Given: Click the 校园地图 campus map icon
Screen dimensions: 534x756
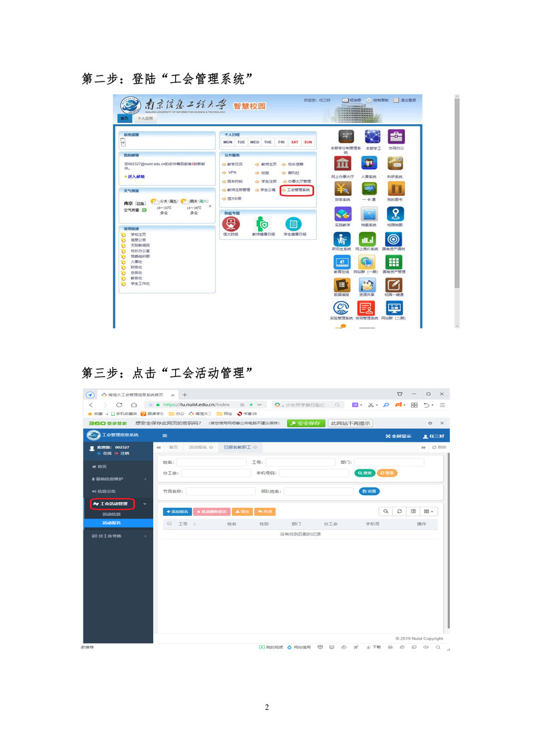Looking at the screenshot, I should click(x=395, y=214).
